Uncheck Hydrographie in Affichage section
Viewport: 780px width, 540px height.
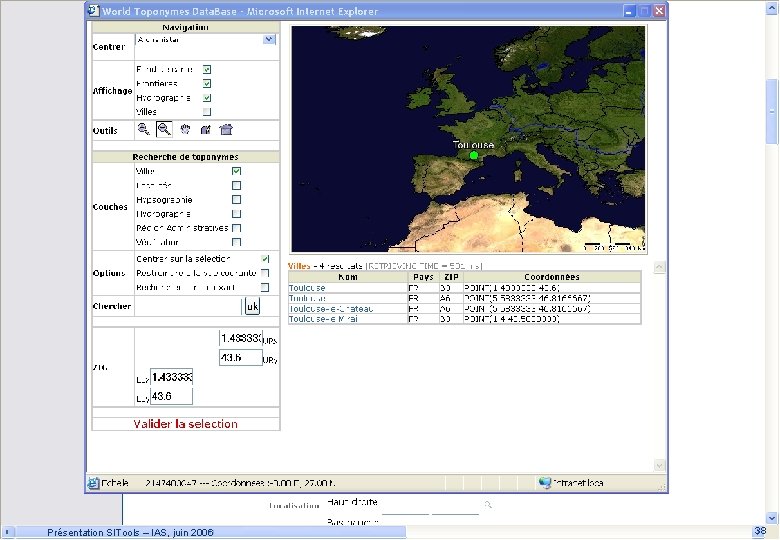[x=207, y=98]
